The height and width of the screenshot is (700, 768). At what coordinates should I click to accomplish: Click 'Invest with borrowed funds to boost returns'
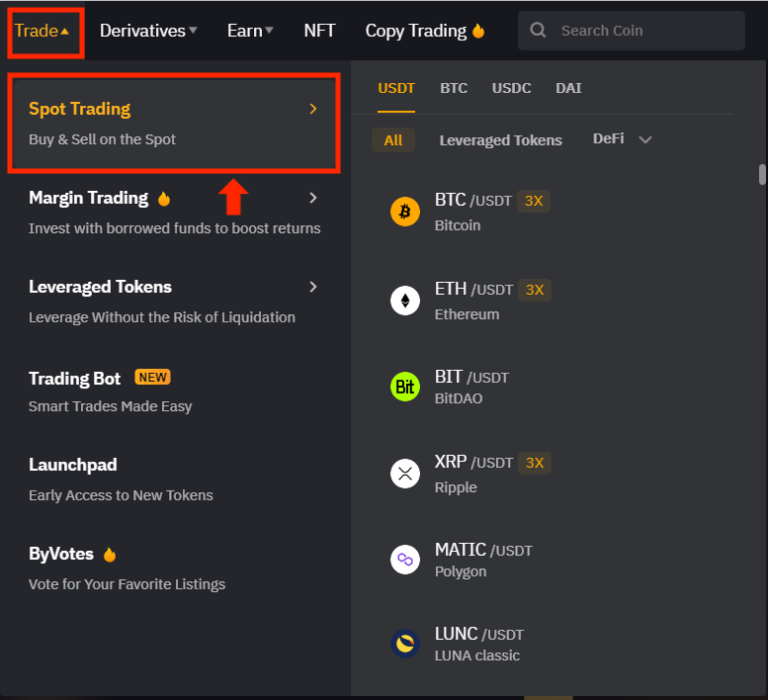174,228
